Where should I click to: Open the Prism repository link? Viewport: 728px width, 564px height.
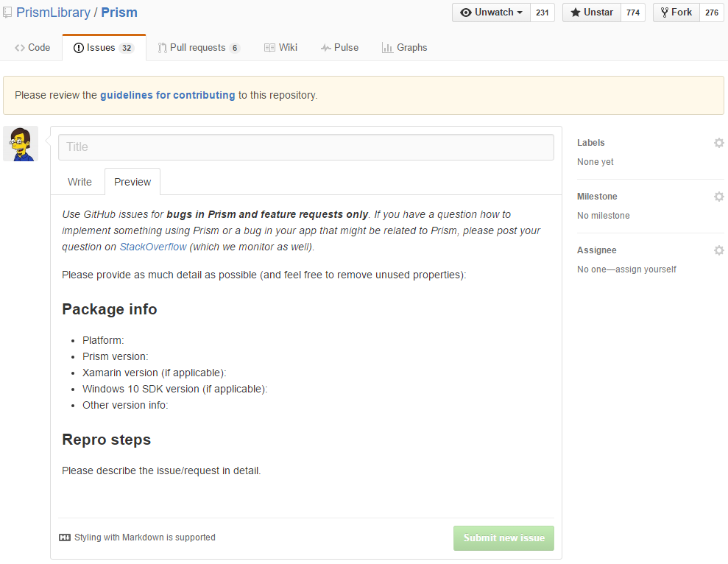tap(119, 13)
